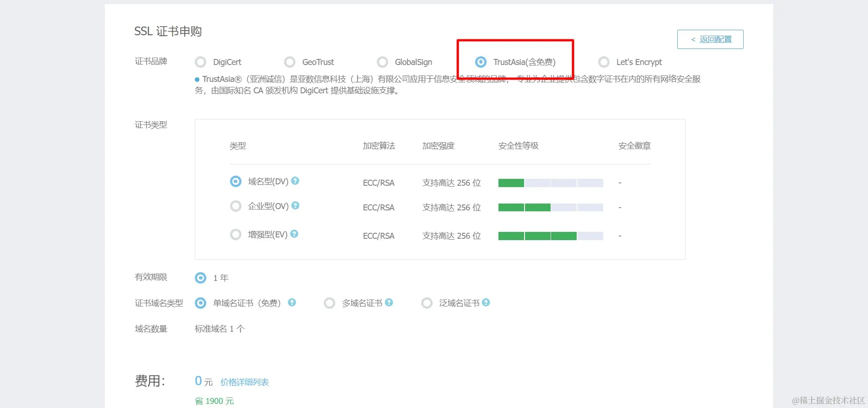This screenshot has width=868, height=408.
Task: Open help icon beside 企业型(OV)
Action: coord(295,205)
